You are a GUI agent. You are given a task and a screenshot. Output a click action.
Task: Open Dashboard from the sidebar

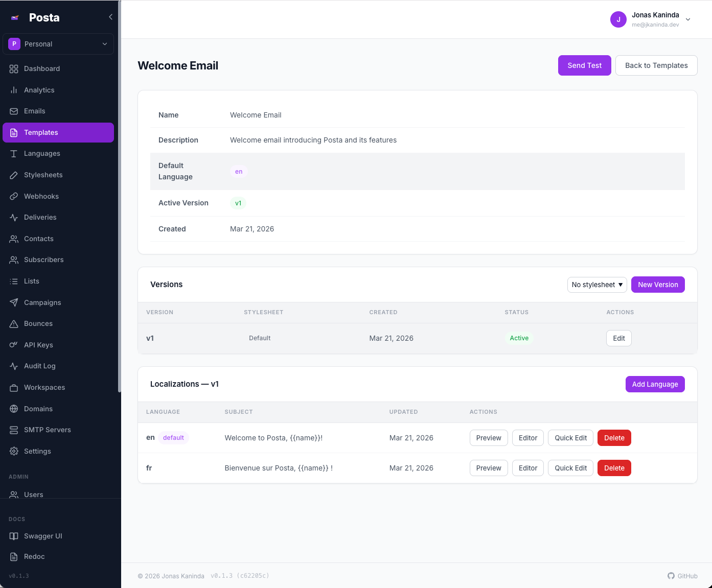click(x=58, y=69)
